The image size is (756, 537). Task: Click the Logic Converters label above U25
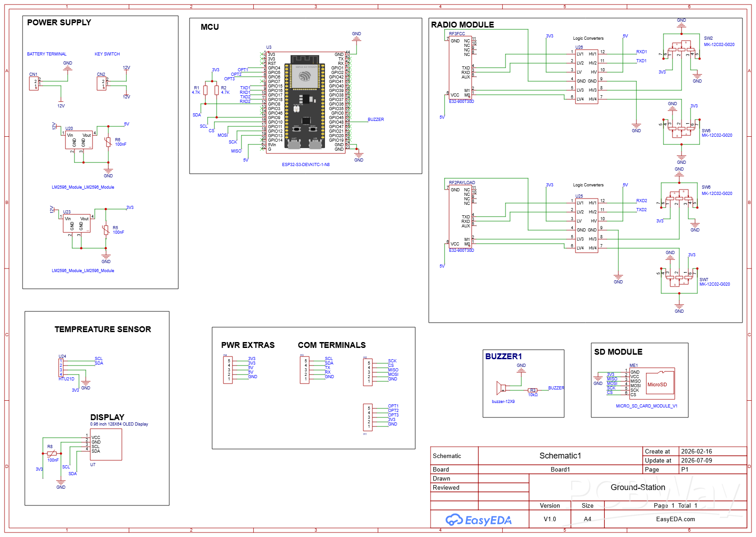(588, 185)
